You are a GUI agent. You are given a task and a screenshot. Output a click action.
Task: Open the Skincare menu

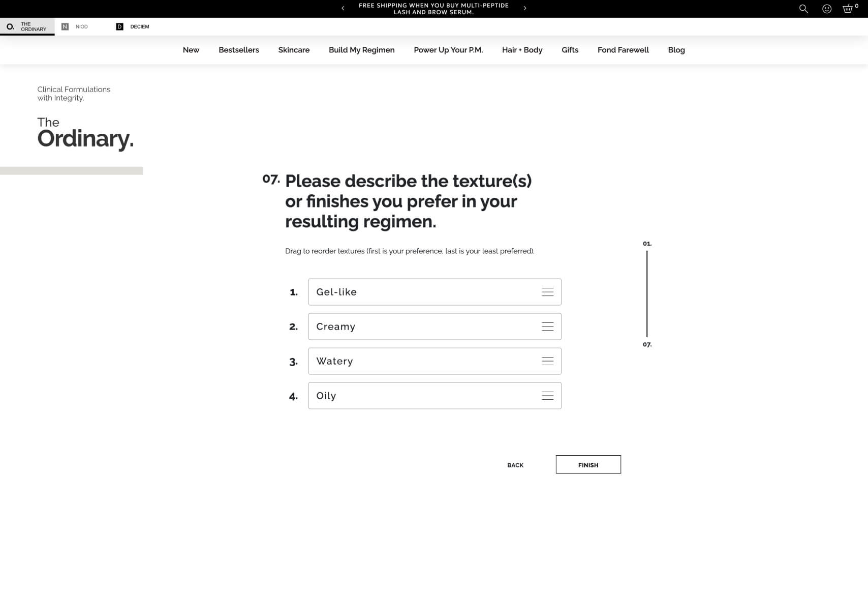pos(294,50)
